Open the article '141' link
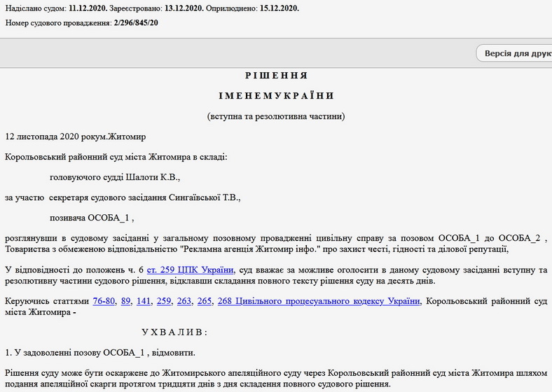 point(145,301)
